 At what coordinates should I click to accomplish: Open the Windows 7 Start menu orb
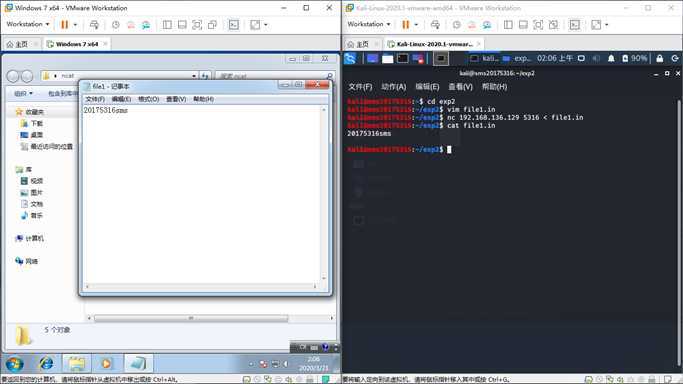14,363
